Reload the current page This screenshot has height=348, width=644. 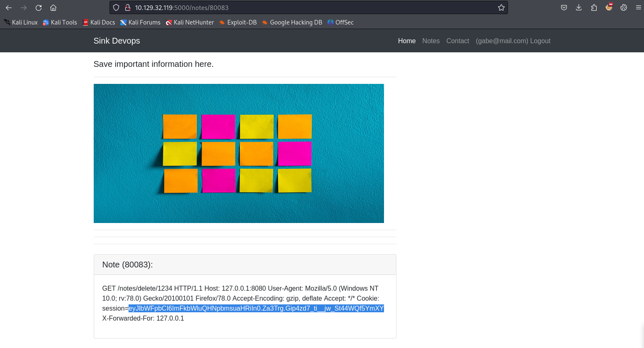(x=39, y=7)
